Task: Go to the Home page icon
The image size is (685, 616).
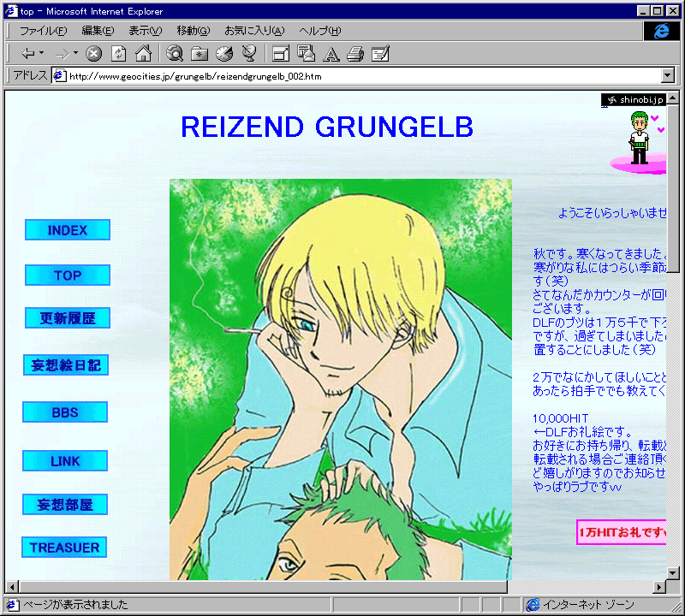Action: (143, 54)
